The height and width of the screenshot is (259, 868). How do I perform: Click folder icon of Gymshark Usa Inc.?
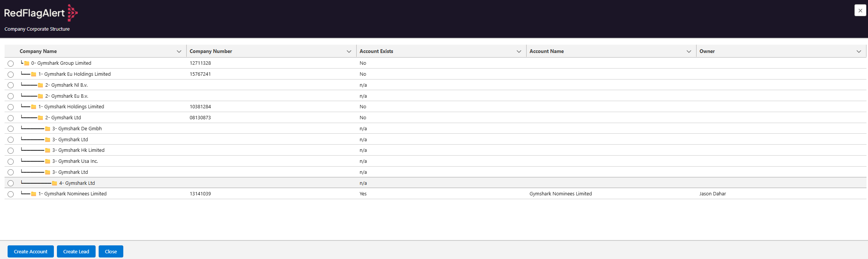pos(48,161)
